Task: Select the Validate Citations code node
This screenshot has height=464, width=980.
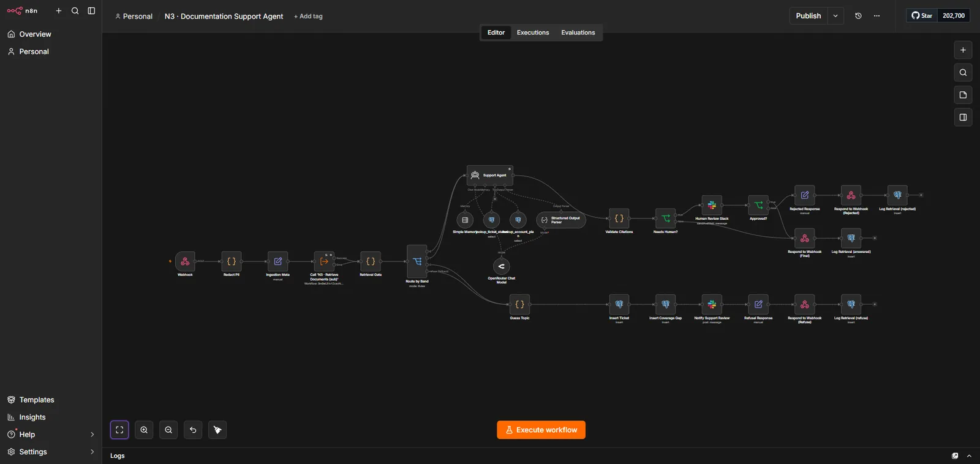Action: [619, 219]
